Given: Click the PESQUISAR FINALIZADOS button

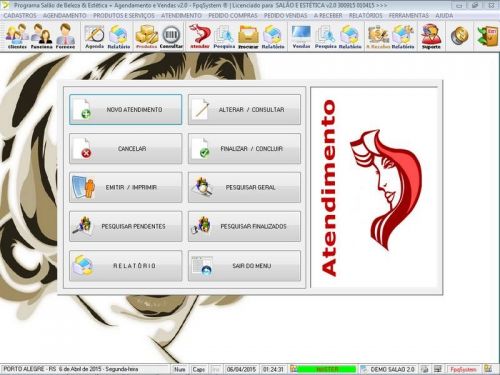Looking at the screenshot, I should (x=244, y=226).
